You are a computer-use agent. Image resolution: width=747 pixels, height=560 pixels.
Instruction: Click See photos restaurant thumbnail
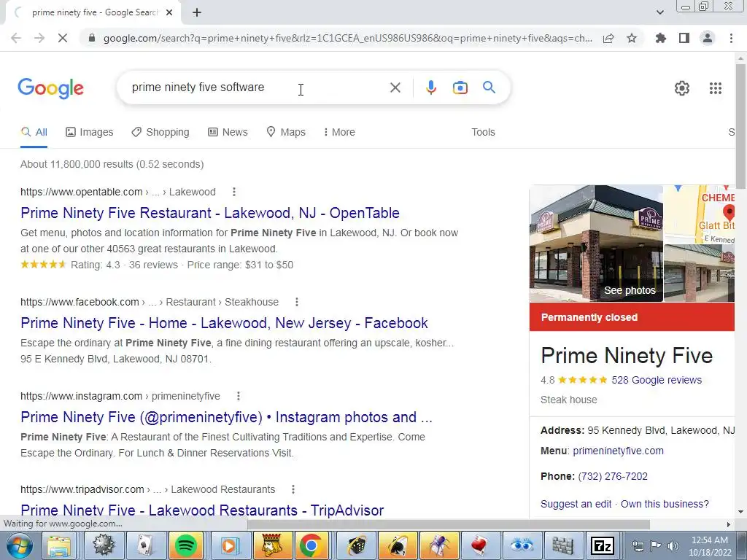(x=596, y=244)
